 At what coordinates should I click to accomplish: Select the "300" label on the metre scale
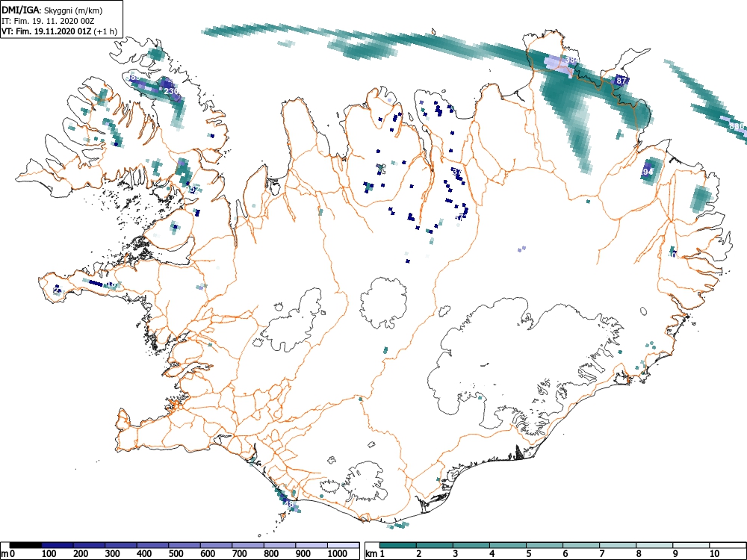point(113,554)
